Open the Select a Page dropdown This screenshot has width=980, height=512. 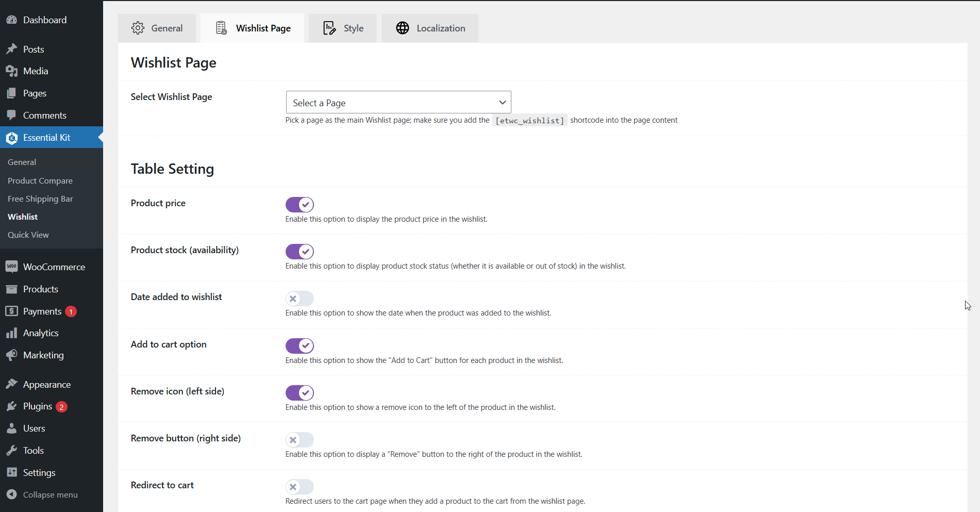(398, 103)
